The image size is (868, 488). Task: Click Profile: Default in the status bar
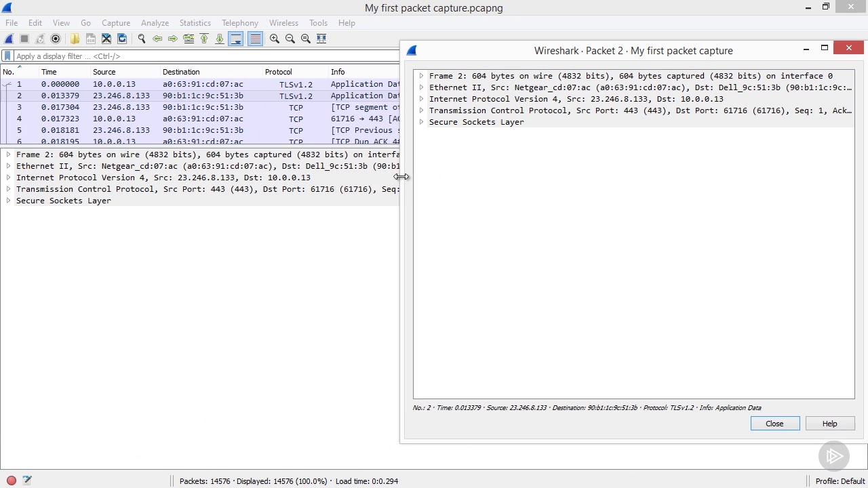click(x=840, y=481)
